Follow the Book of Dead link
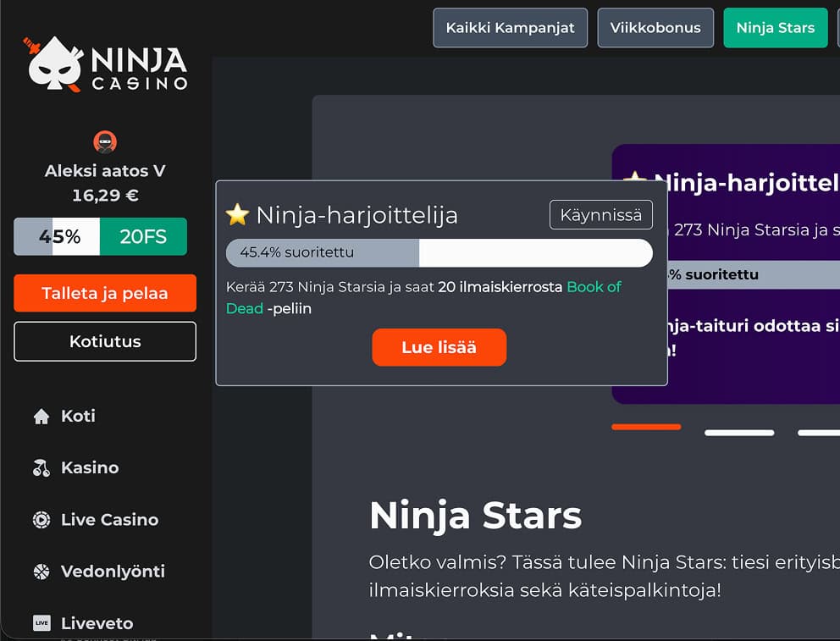The image size is (840, 641). (x=594, y=287)
